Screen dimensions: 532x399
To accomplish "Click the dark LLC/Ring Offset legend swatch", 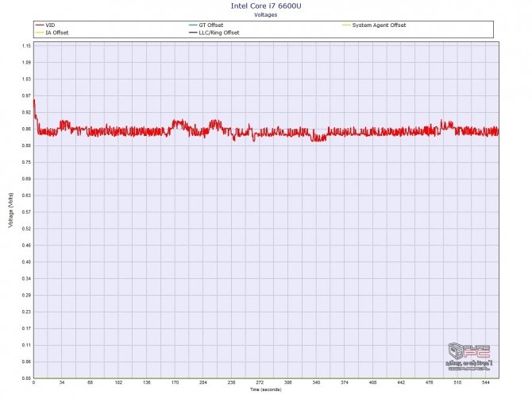I will coord(194,33).
